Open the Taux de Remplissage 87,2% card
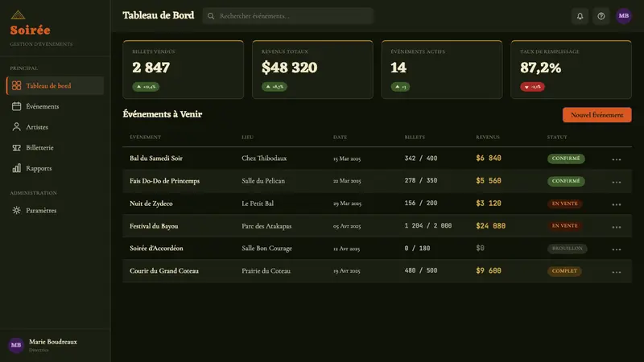The width and height of the screenshot is (644, 362). pyautogui.click(x=572, y=69)
